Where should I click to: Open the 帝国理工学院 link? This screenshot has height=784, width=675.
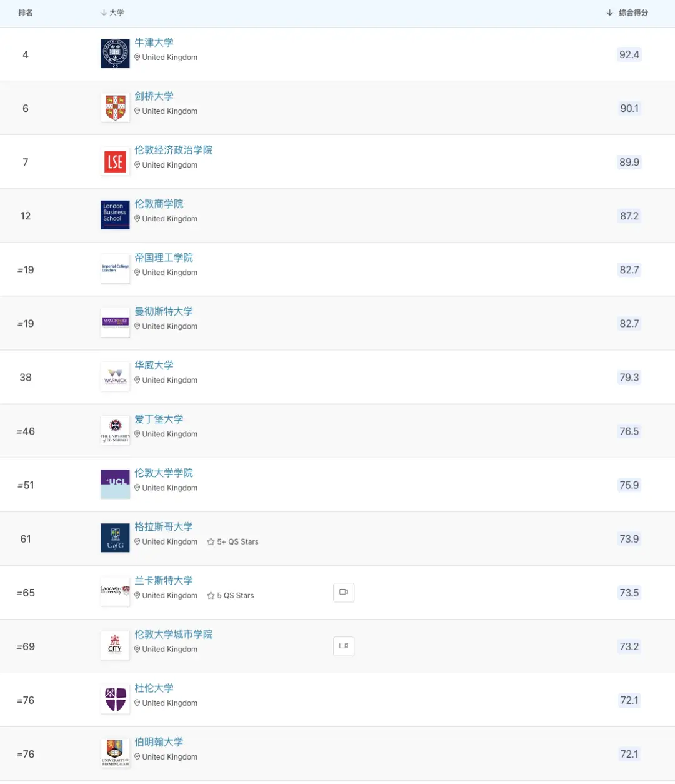164,258
